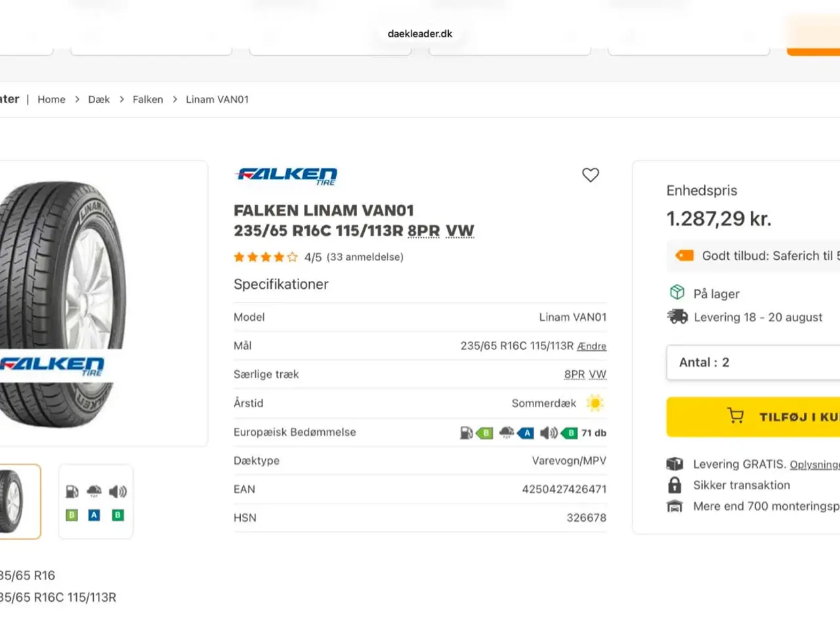Click the star rating icons
Image resolution: width=840 pixels, height=630 pixels.
266,257
